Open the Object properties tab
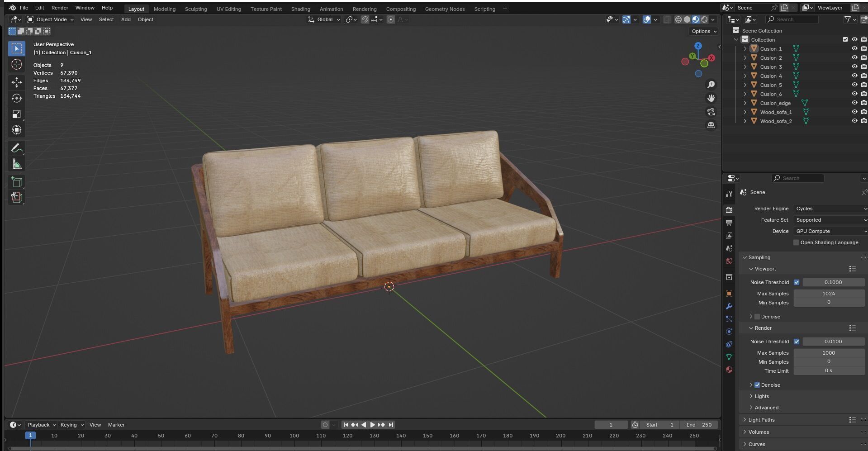 point(729,294)
